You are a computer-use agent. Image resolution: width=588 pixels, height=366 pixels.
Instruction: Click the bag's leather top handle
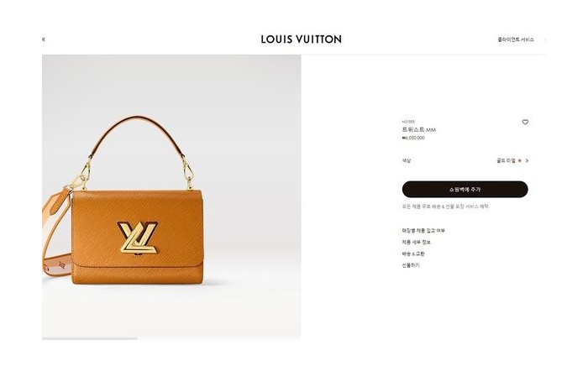coord(137,134)
